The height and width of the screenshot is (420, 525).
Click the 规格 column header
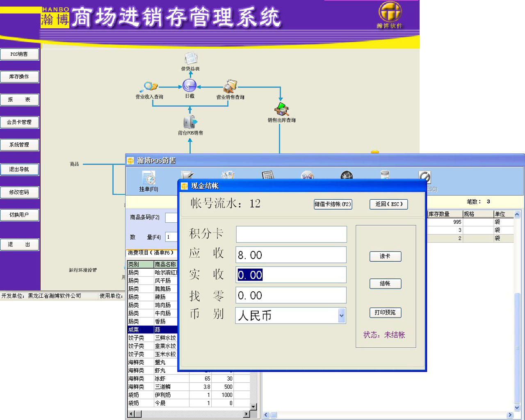click(x=478, y=214)
